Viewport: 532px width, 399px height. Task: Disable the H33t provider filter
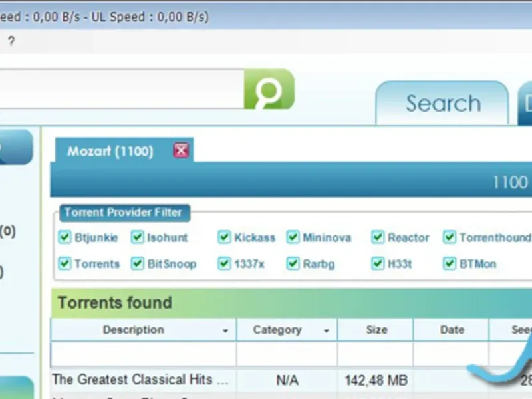(x=378, y=263)
